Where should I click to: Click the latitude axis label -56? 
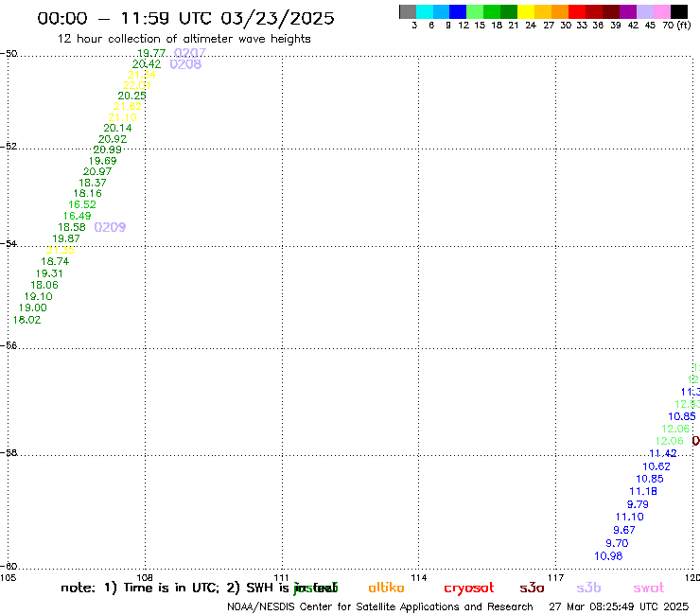tap(9, 345)
